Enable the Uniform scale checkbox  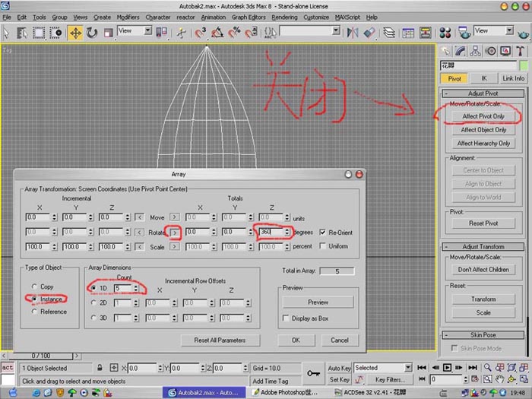(323, 246)
